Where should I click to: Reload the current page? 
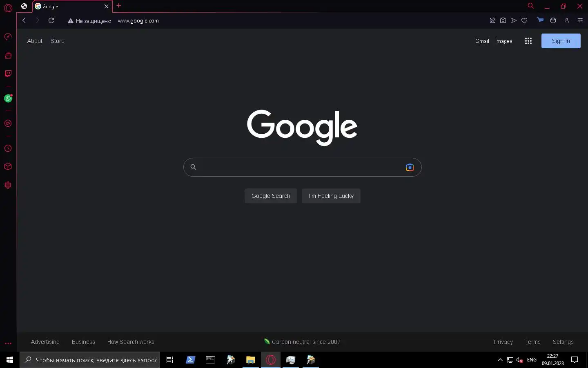point(51,20)
